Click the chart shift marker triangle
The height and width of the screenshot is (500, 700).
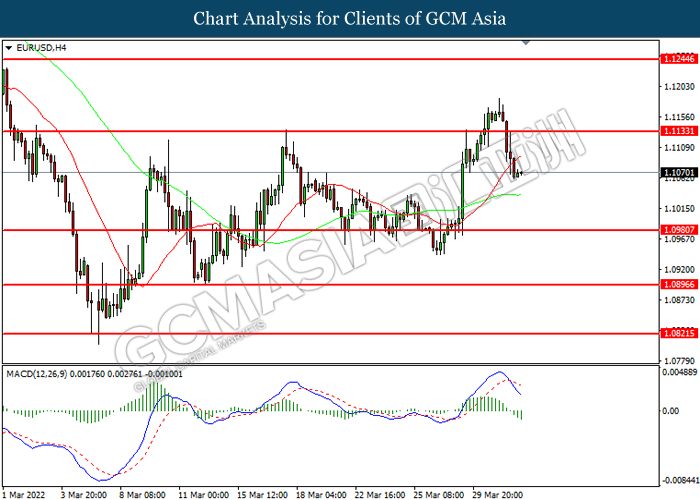pyautogui.click(x=526, y=42)
